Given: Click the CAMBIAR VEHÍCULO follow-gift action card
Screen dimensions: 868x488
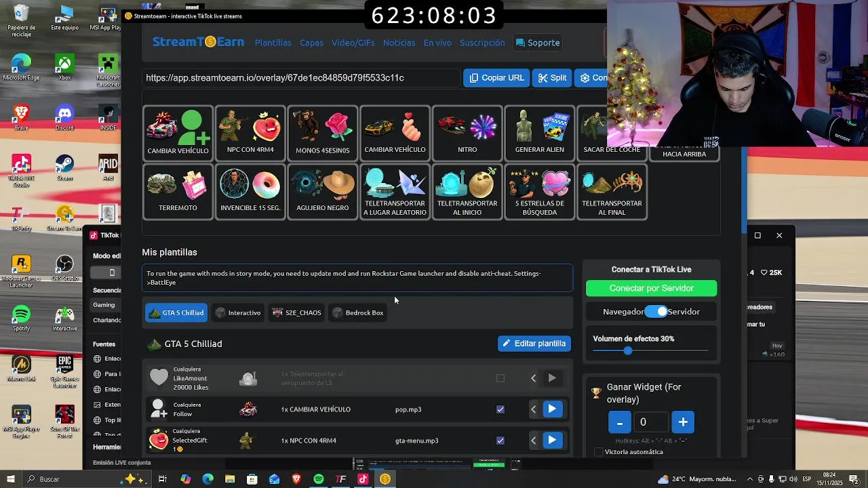Looking at the screenshot, I should click(x=178, y=133).
